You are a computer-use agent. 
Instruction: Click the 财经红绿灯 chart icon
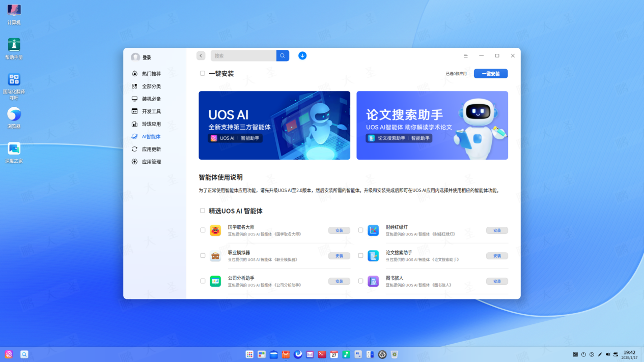373,230
